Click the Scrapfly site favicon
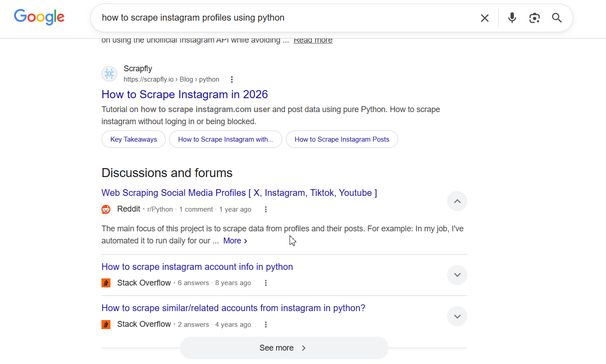Image resolution: width=606 pixels, height=364 pixels. pos(109,74)
